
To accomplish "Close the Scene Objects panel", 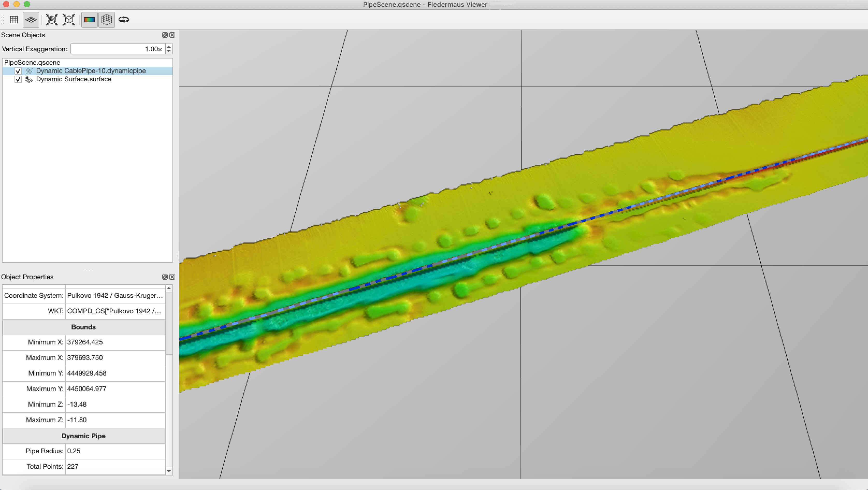I will pos(172,35).
